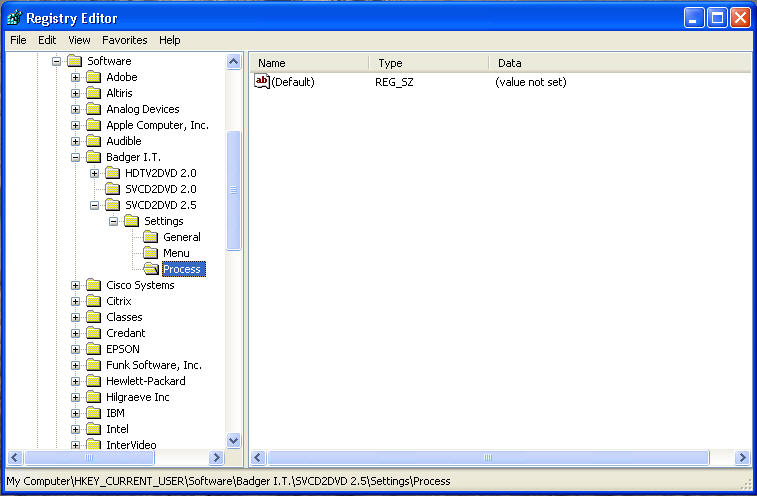The width and height of the screenshot is (757, 496).
Task: Collapse the Badger I.T. key
Action: click(x=75, y=157)
